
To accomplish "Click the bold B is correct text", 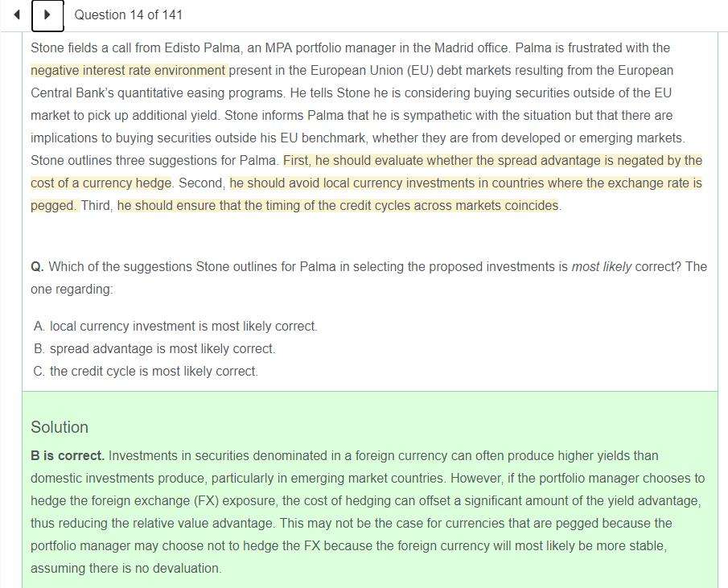I will tap(68, 456).
